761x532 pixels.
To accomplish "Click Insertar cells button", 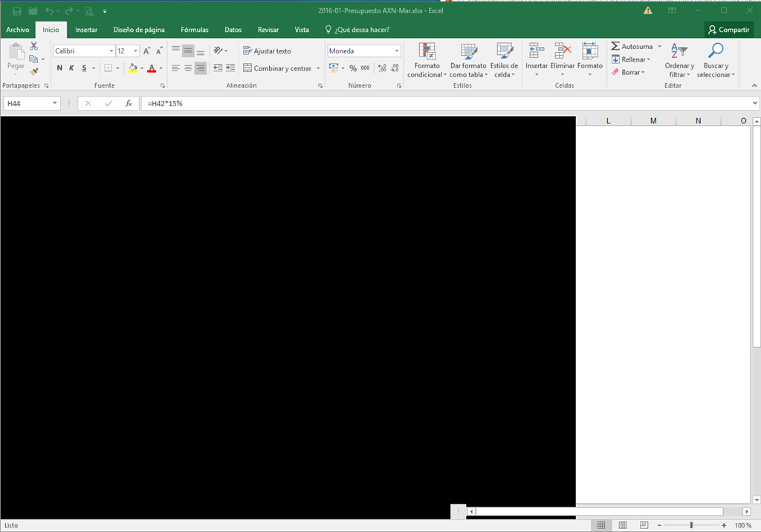I will (537, 60).
